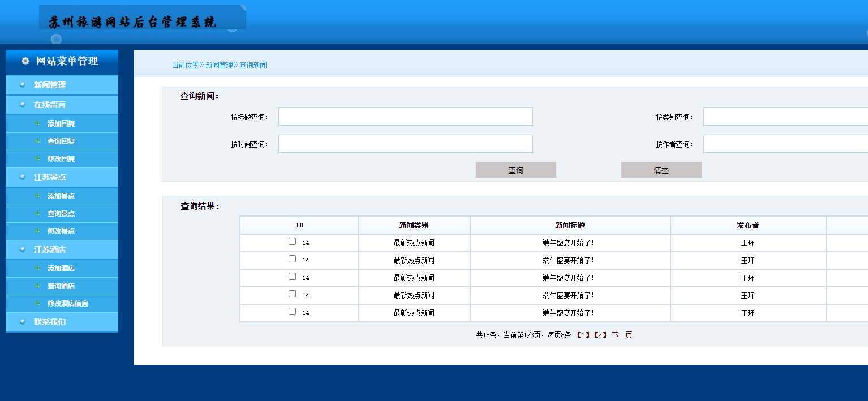The height and width of the screenshot is (401, 868).
Task: Click the bullet icon beside 联系我们
Action: [x=22, y=322]
